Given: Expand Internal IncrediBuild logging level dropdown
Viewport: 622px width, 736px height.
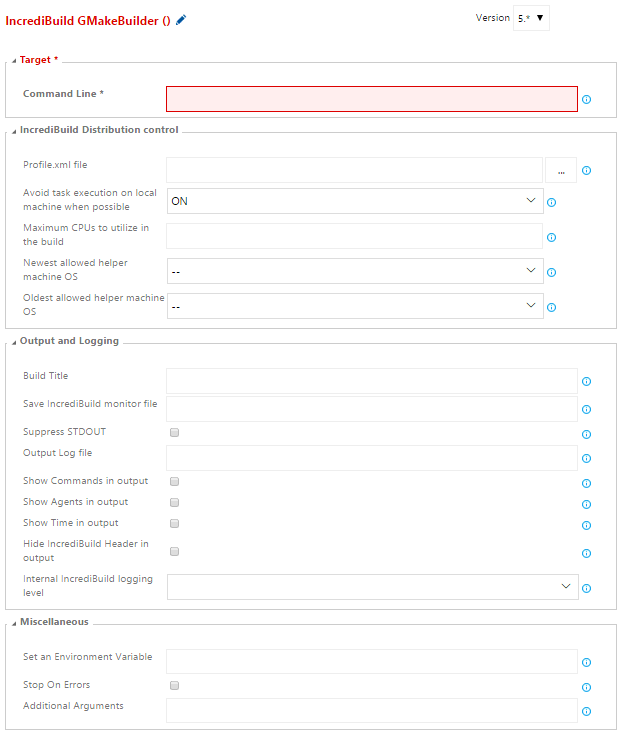Looking at the screenshot, I should [372, 587].
